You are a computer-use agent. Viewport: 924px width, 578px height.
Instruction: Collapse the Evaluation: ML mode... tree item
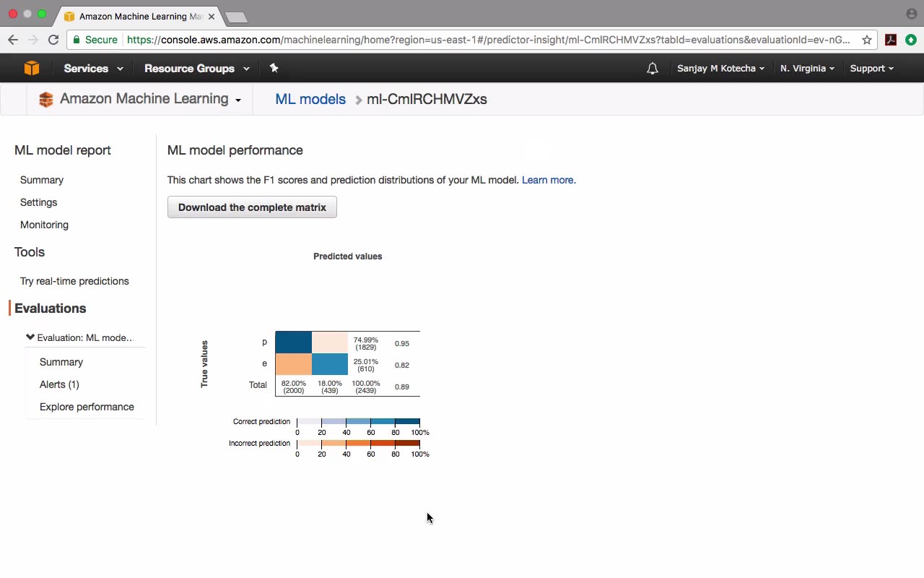(30, 337)
